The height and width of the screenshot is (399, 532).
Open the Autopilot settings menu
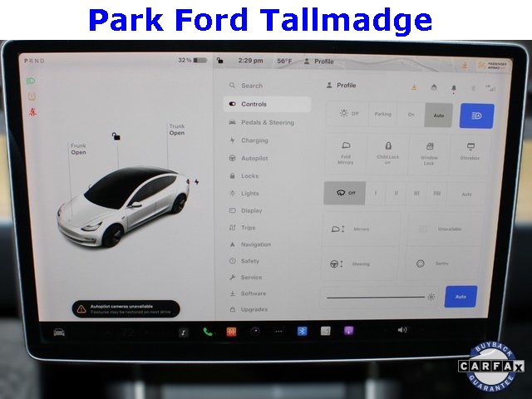tap(254, 158)
